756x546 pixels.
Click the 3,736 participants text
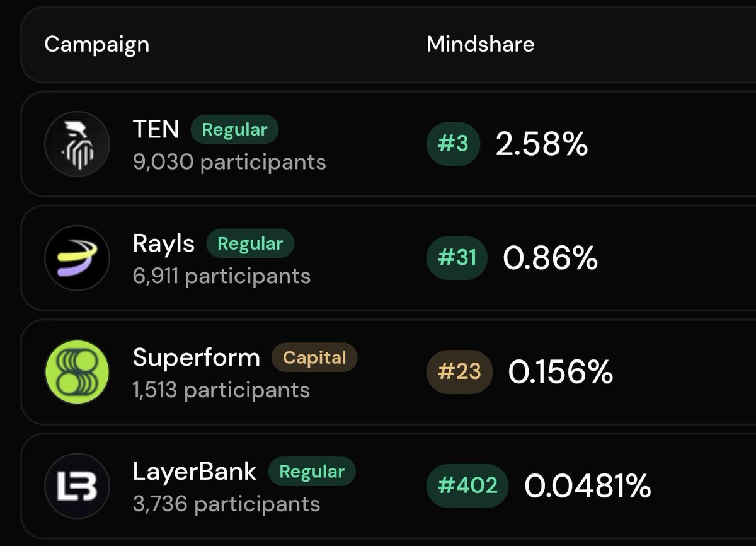tap(226, 504)
